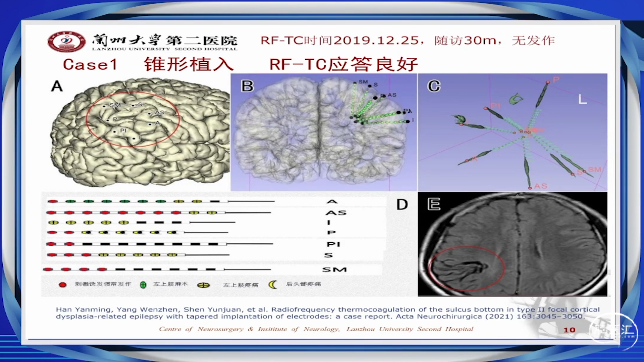Click the L orientation marker in panel C

[x=582, y=99]
